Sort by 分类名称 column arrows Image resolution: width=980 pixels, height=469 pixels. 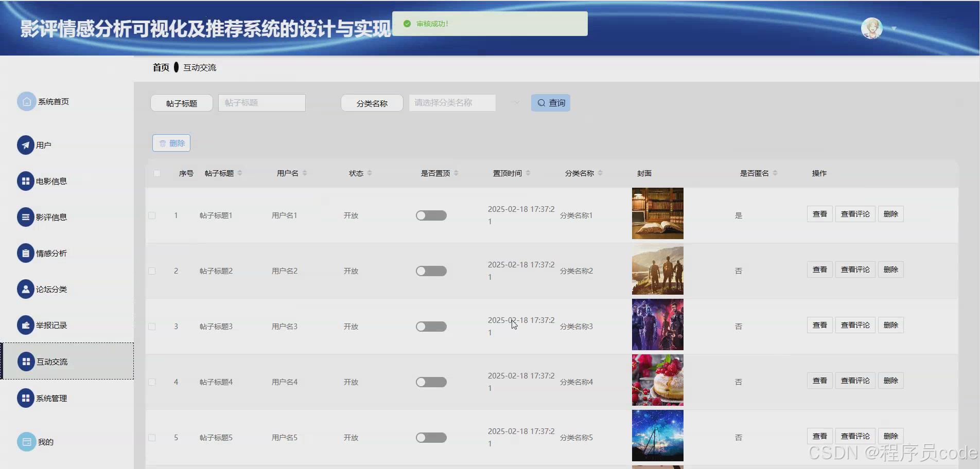[600, 173]
